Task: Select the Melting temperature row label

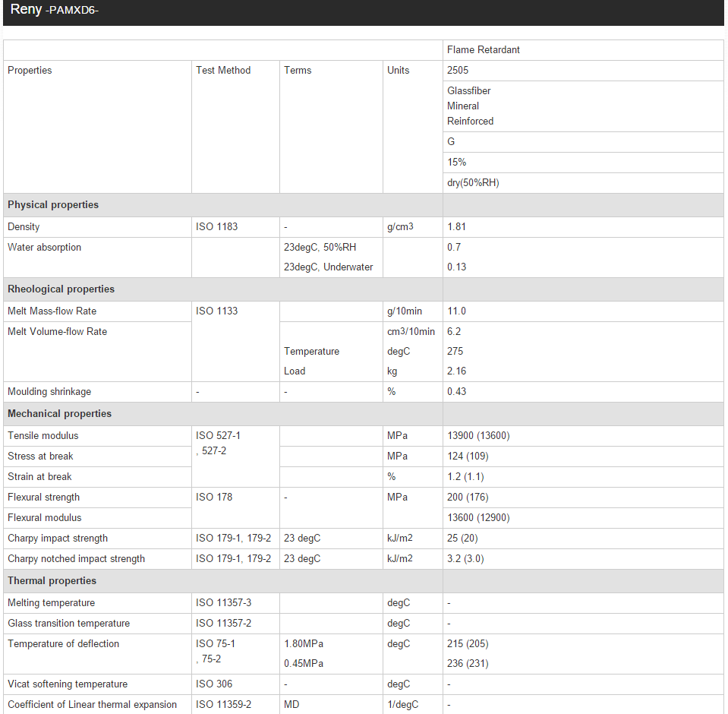Action: click(x=51, y=602)
